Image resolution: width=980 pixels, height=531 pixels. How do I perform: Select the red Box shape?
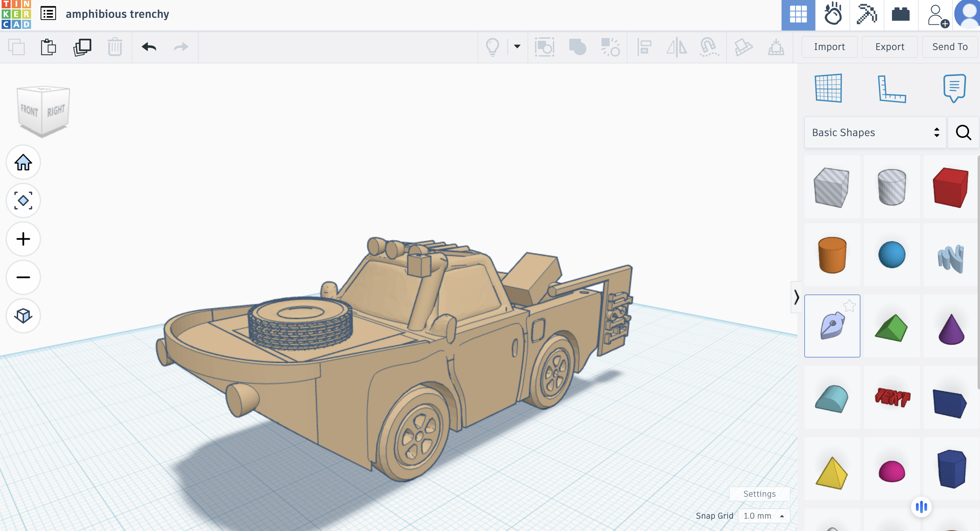[x=951, y=187]
